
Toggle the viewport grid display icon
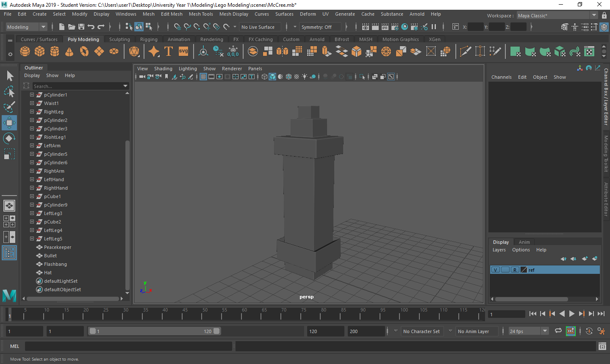[203, 77]
